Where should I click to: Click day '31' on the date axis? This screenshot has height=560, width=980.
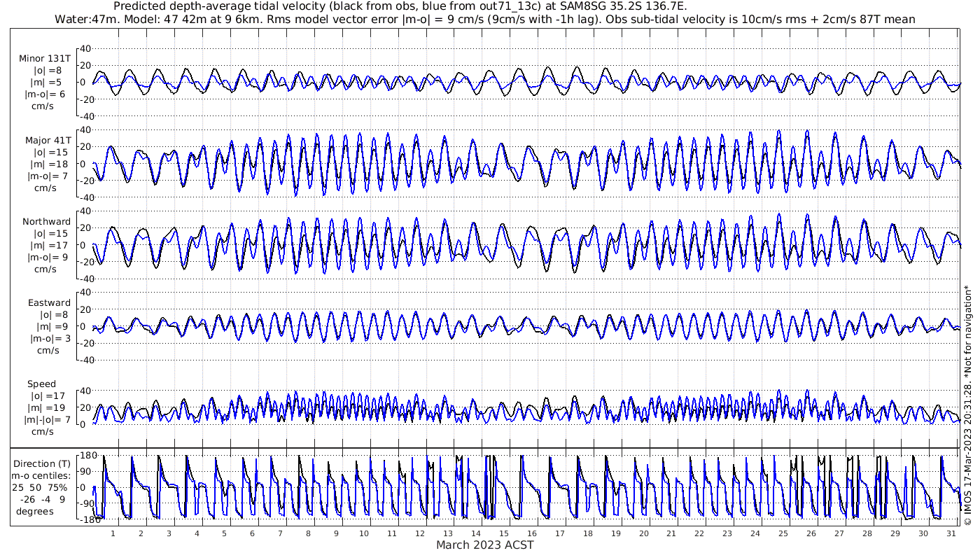point(951,533)
